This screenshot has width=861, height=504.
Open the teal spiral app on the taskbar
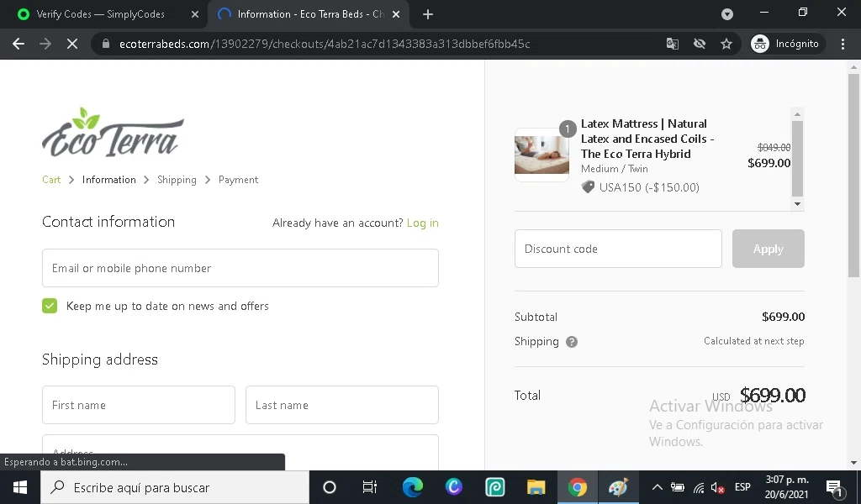pos(494,487)
